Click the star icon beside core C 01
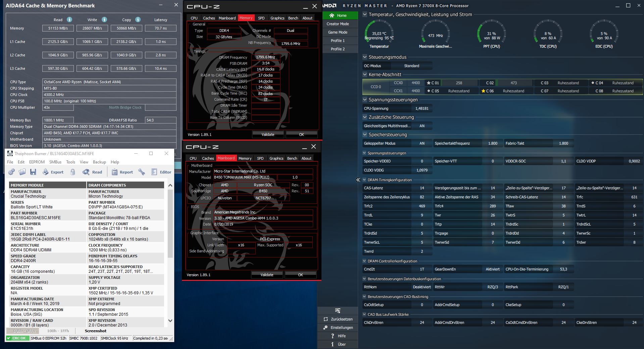 (429, 83)
